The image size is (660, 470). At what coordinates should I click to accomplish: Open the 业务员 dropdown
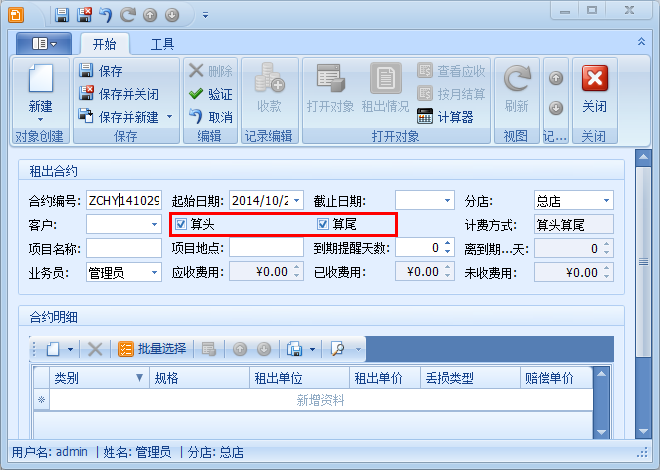tap(154, 273)
